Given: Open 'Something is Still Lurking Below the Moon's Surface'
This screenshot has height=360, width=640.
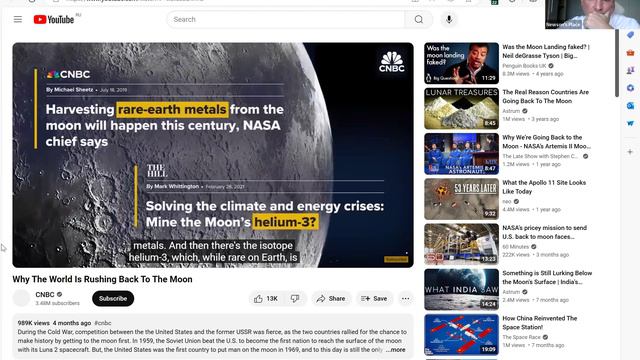Looking at the screenshot, I should [547, 278].
